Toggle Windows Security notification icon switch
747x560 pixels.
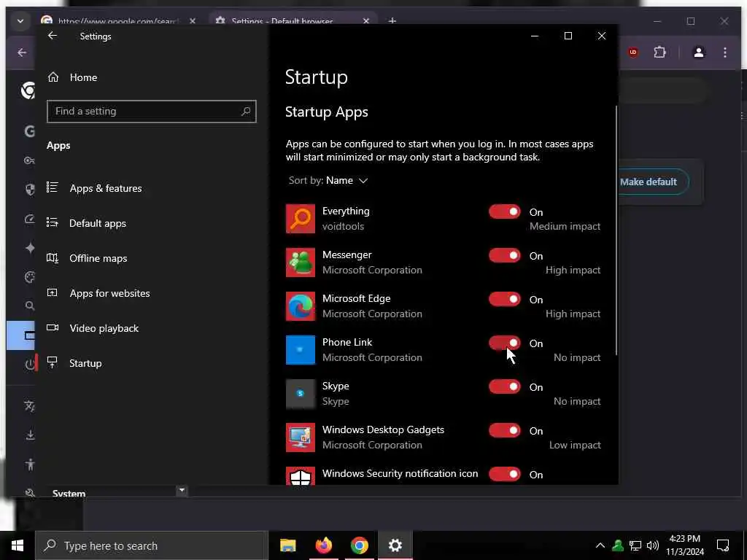point(505,474)
